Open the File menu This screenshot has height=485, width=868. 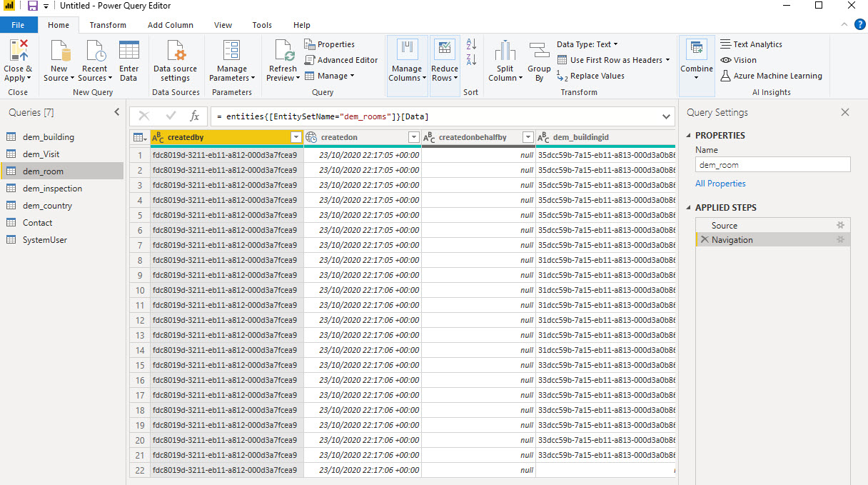pos(19,25)
